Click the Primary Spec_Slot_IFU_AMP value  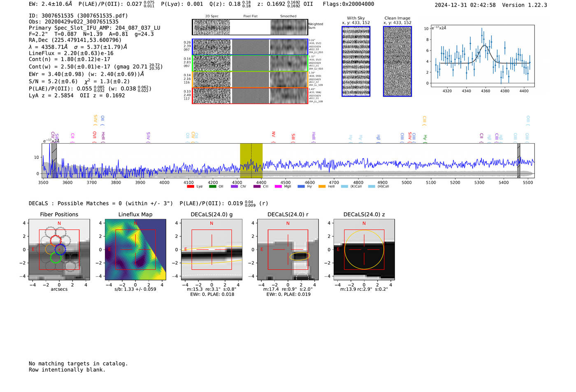(x=95, y=28)
